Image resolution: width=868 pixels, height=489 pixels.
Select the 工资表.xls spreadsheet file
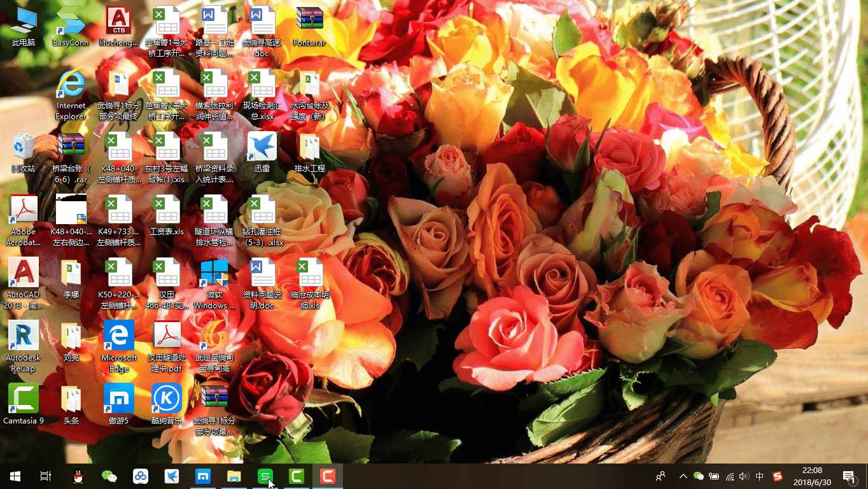click(x=167, y=215)
